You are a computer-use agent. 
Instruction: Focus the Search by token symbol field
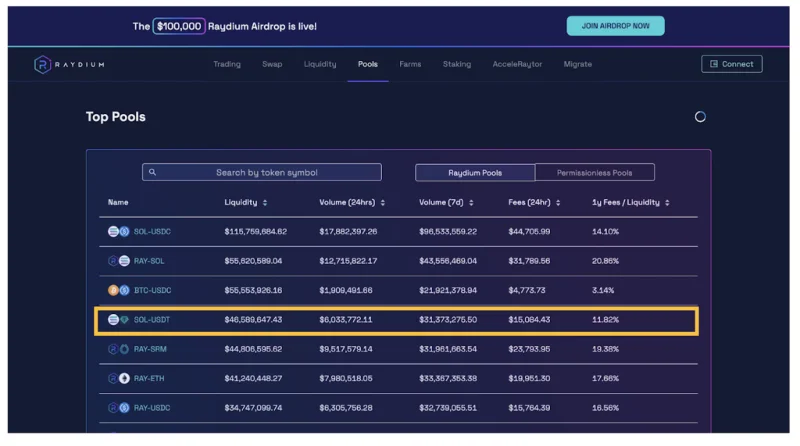(262, 172)
